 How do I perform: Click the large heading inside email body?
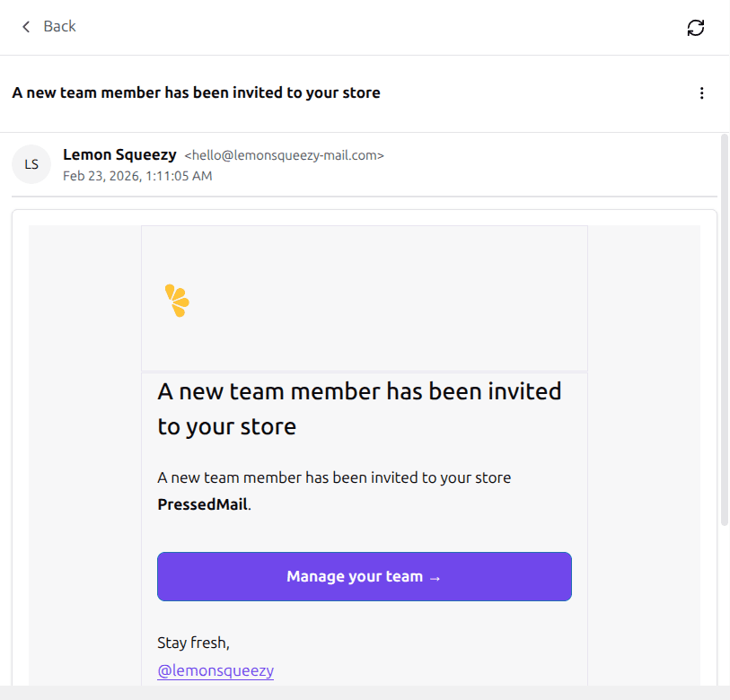coord(359,408)
